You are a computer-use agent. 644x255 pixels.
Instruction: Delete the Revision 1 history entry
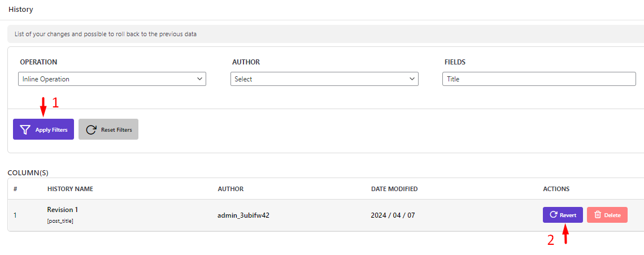point(607,215)
